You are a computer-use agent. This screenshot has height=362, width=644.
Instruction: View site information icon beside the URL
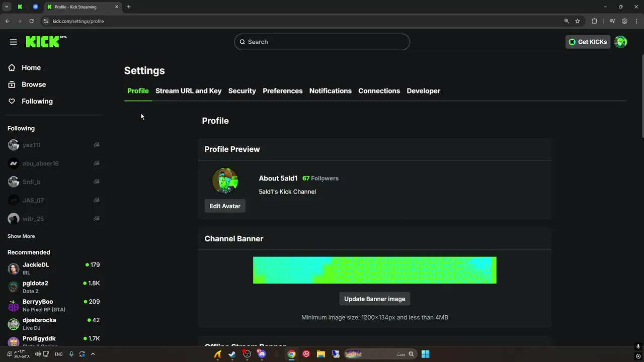point(46,21)
